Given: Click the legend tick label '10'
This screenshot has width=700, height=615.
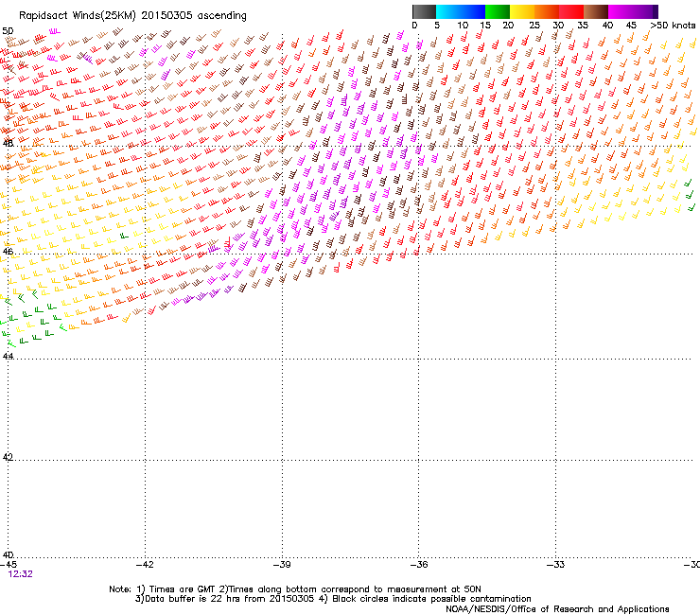Looking at the screenshot, I should 463,26.
